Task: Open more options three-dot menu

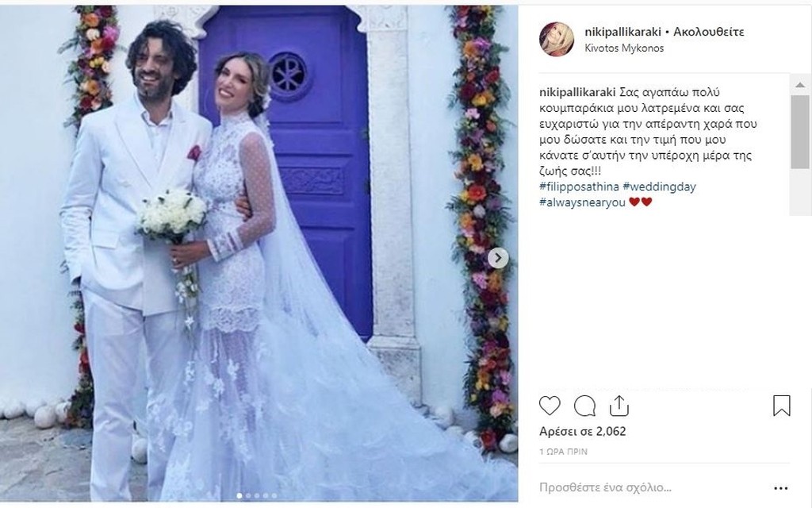Action: pyautogui.click(x=781, y=488)
